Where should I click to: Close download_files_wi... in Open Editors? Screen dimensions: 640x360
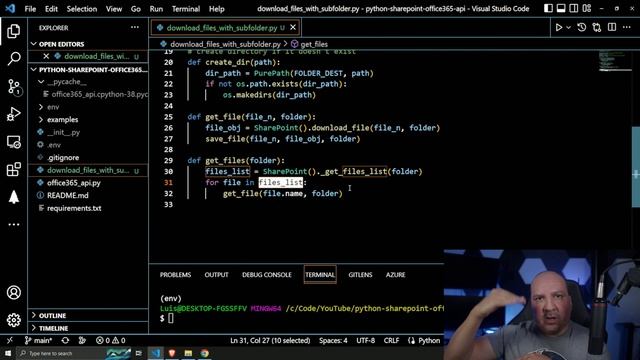coord(46,56)
